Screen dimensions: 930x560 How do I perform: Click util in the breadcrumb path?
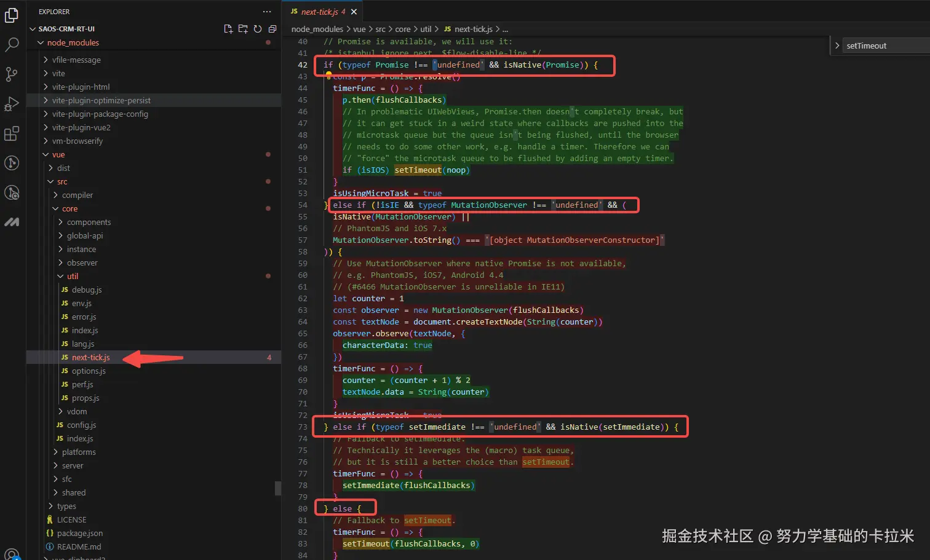click(x=426, y=29)
